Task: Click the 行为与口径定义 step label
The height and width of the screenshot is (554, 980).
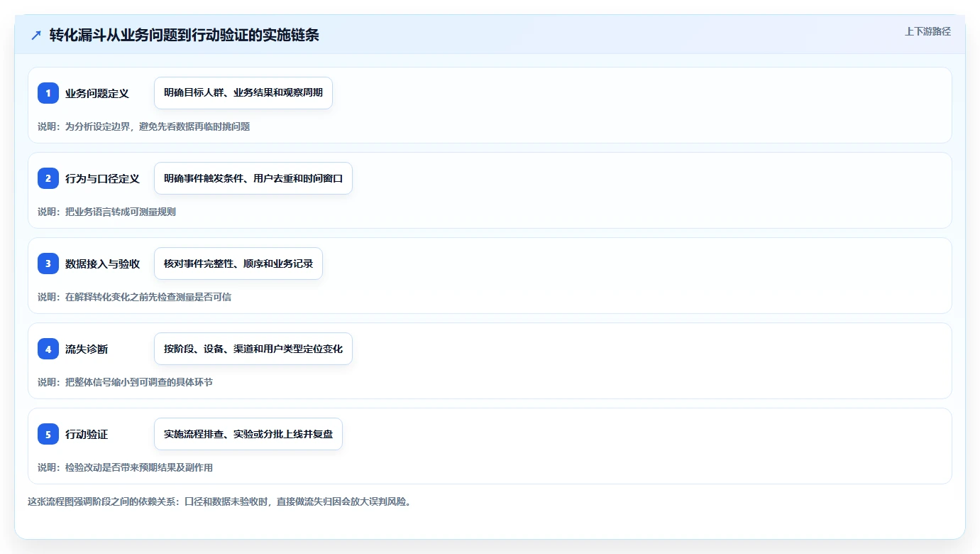Action: (102, 178)
